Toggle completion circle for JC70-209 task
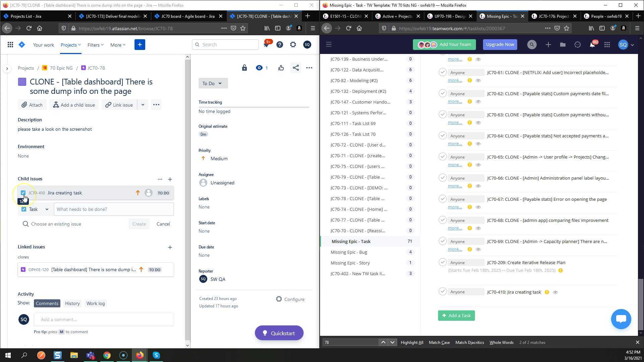644x362 pixels. [442, 262]
